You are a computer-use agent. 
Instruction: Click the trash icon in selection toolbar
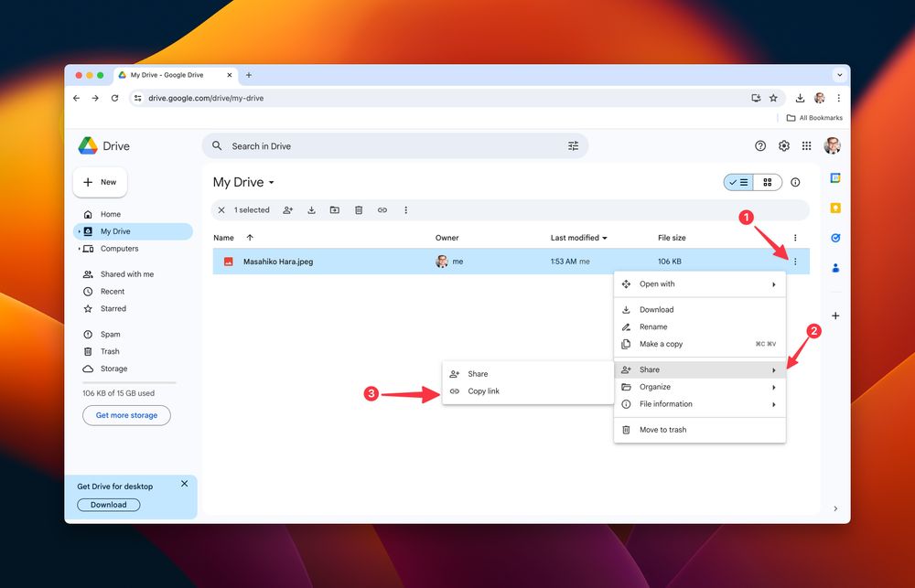click(x=359, y=210)
